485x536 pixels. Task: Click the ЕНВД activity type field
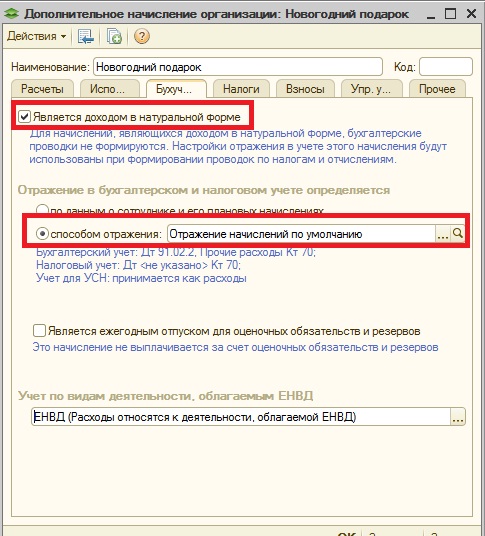coord(241,417)
